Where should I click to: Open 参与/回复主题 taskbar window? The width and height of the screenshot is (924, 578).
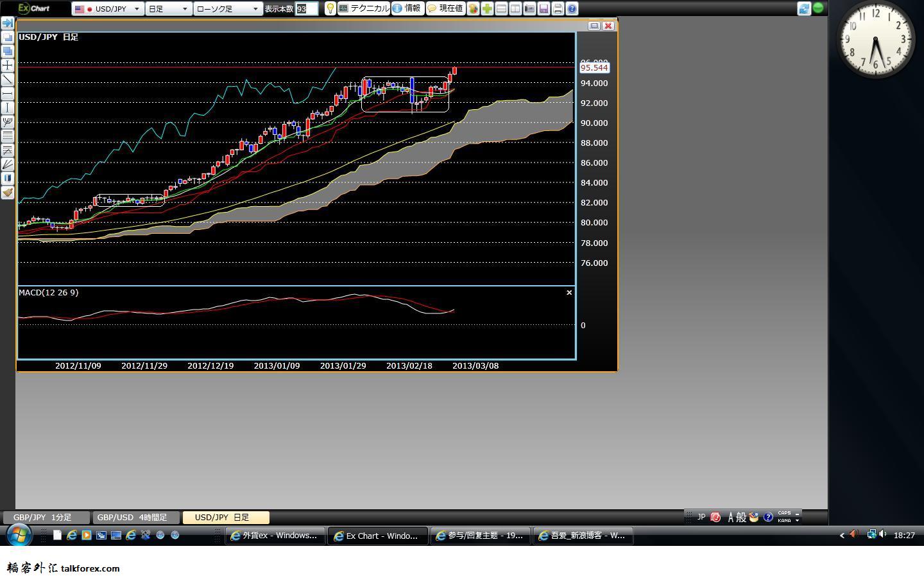coord(480,536)
